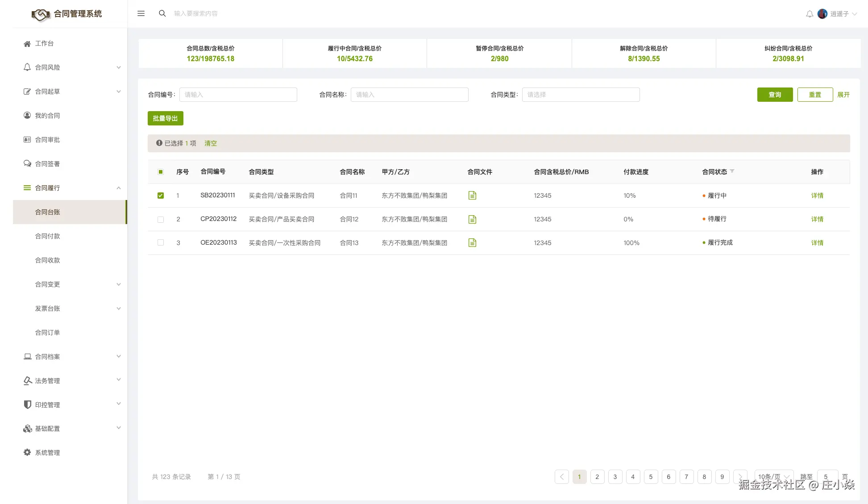Open the 合同类型 select dropdown
The image size is (868, 504).
[x=581, y=95]
